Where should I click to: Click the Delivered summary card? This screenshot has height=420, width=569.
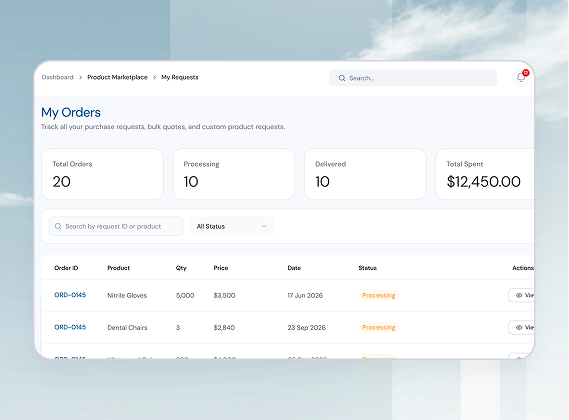[365, 174]
